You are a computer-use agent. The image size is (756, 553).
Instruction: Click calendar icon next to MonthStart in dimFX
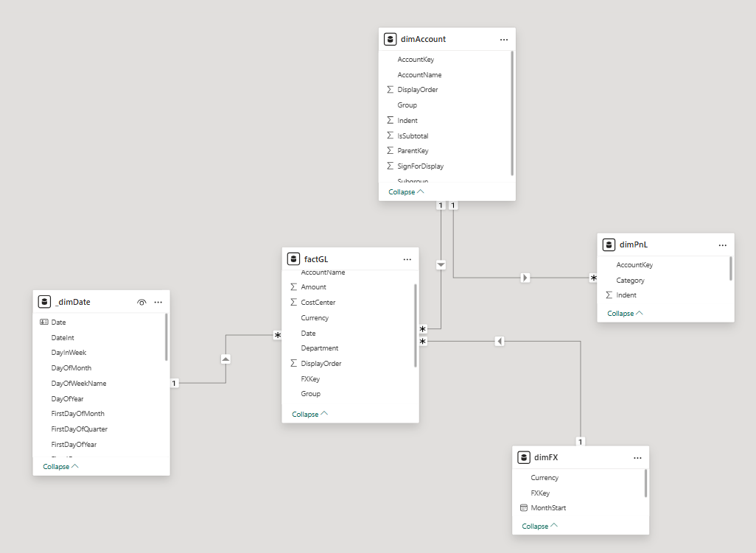[524, 508]
